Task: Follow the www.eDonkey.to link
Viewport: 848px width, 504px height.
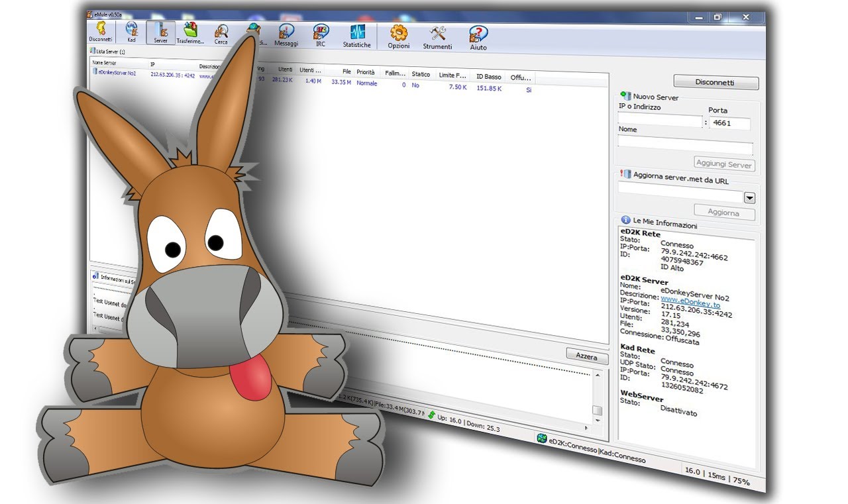Action: pos(690,302)
